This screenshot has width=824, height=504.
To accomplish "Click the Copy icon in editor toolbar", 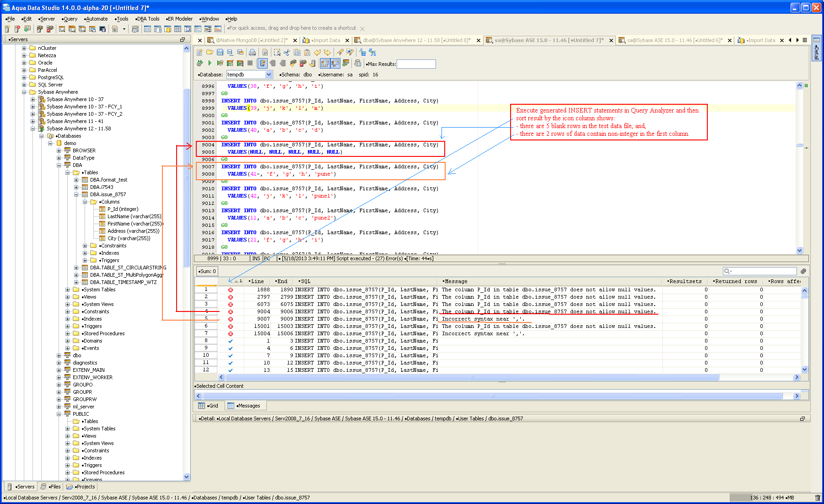I will point(297,52).
